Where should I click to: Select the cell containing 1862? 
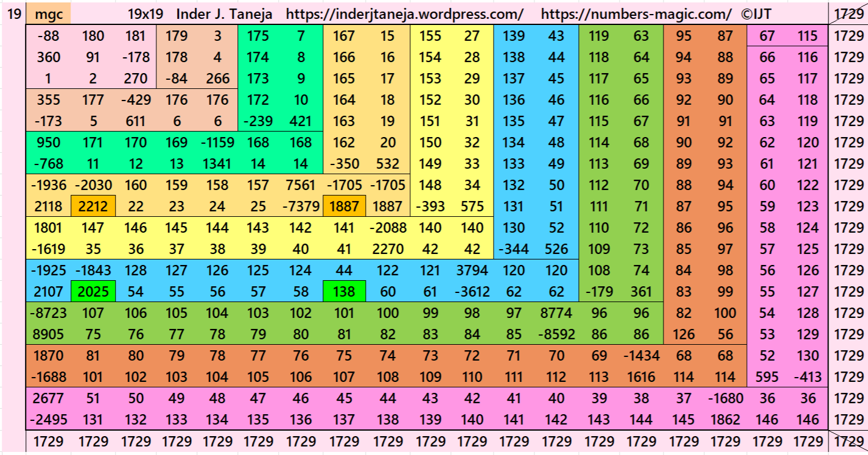coord(725,420)
